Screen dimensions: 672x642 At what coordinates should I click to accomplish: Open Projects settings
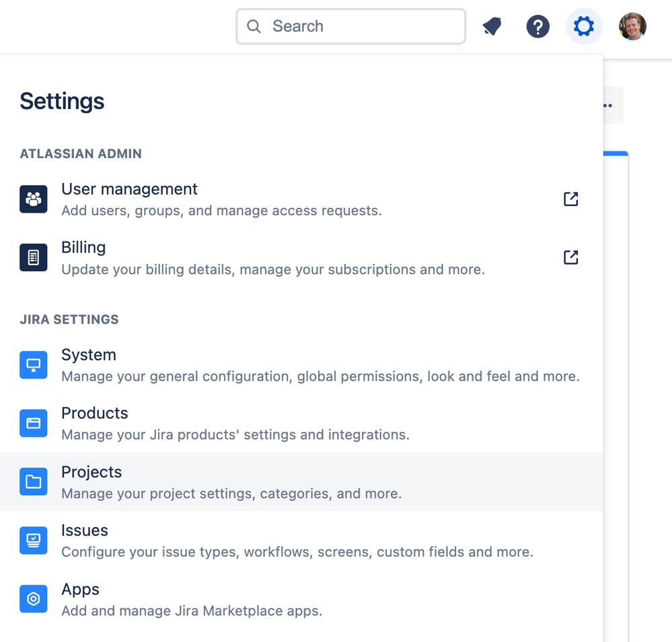coord(301,482)
